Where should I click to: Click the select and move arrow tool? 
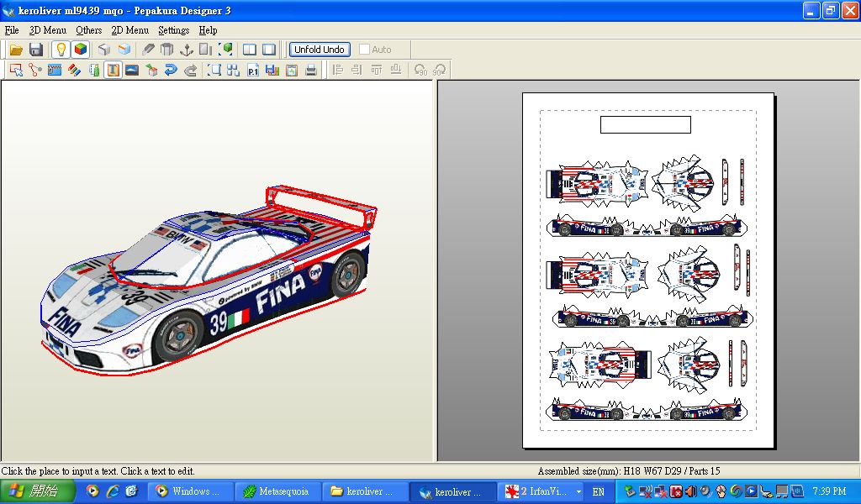[x=16, y=71]
